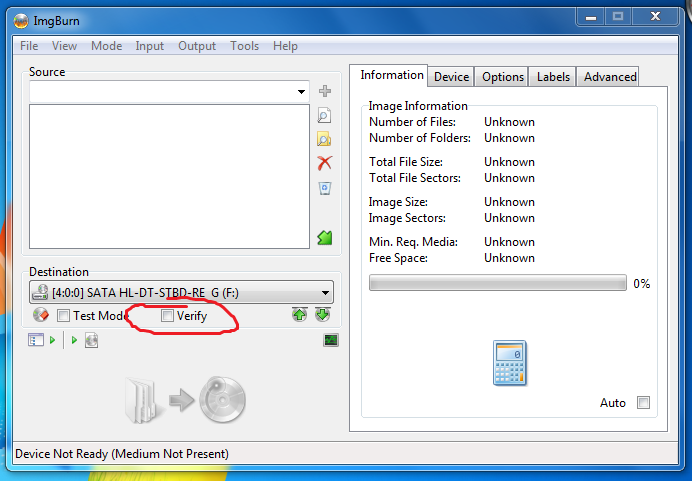Click the recycle bin clear list icon

pos(325,188)
